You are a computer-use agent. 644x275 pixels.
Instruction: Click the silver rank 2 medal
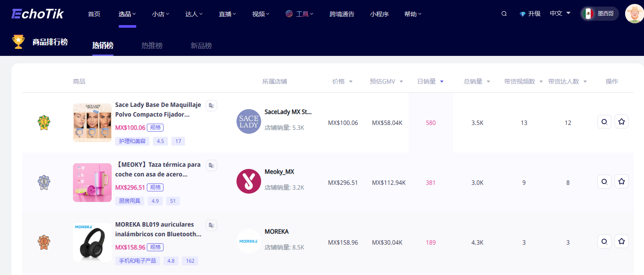(44, 182)
